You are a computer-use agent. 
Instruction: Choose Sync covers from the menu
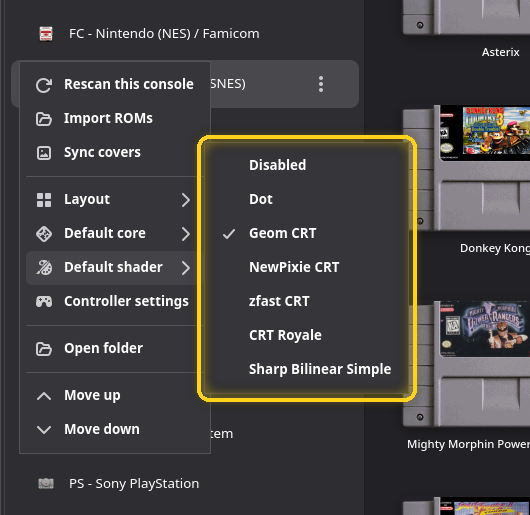coord(115,152)
